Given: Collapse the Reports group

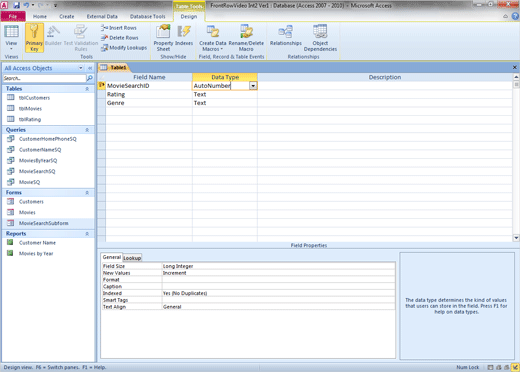Looking at the screenshot, I should pyautogui.click(x=87, y=234).
